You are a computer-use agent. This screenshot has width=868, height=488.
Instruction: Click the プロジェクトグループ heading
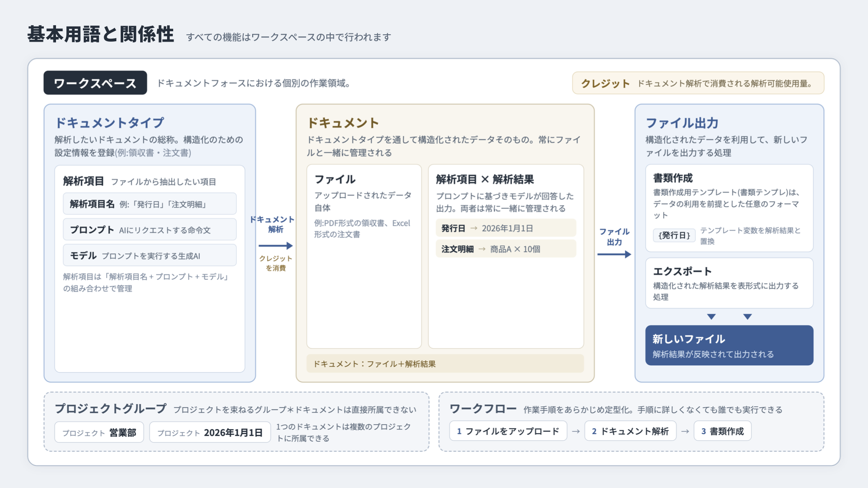click(x=111, y=409)
